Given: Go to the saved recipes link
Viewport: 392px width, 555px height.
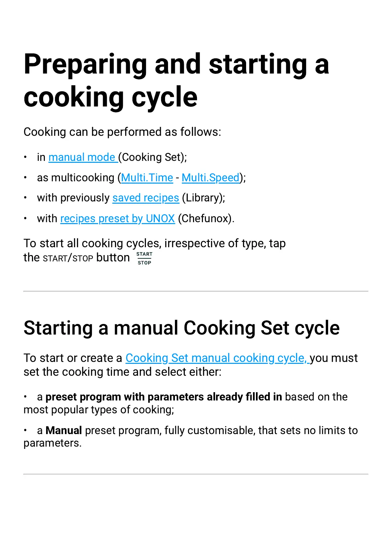Looking at the screenshot, I should click(x=146, y=198).
